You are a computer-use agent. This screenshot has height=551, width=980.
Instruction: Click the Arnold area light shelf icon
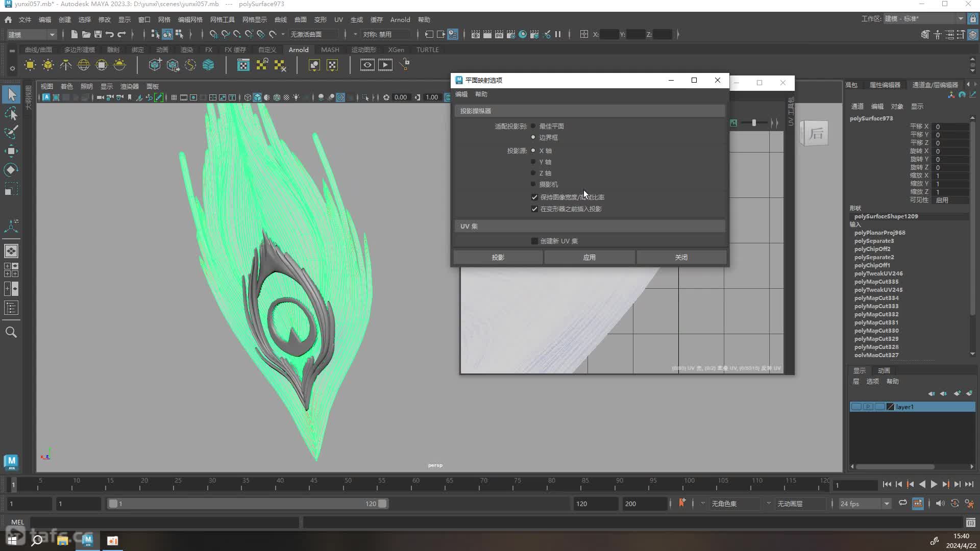pos(30,65)
